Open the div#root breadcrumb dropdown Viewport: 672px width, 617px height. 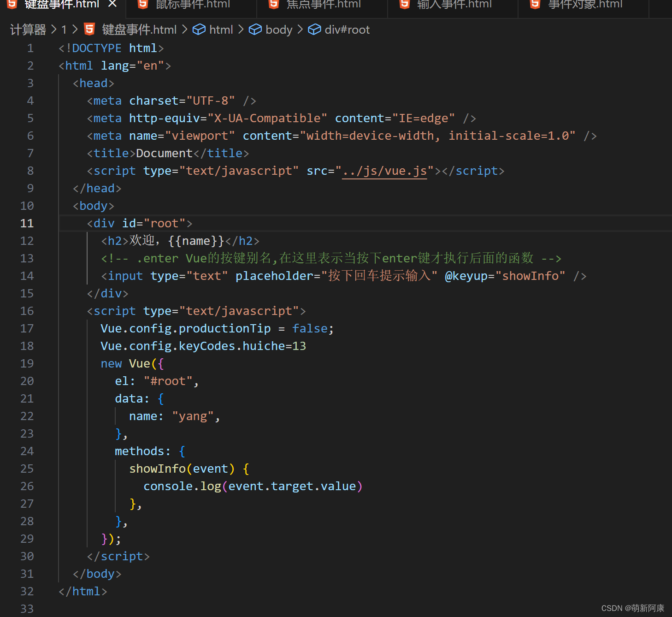click(x=347, y=29)
